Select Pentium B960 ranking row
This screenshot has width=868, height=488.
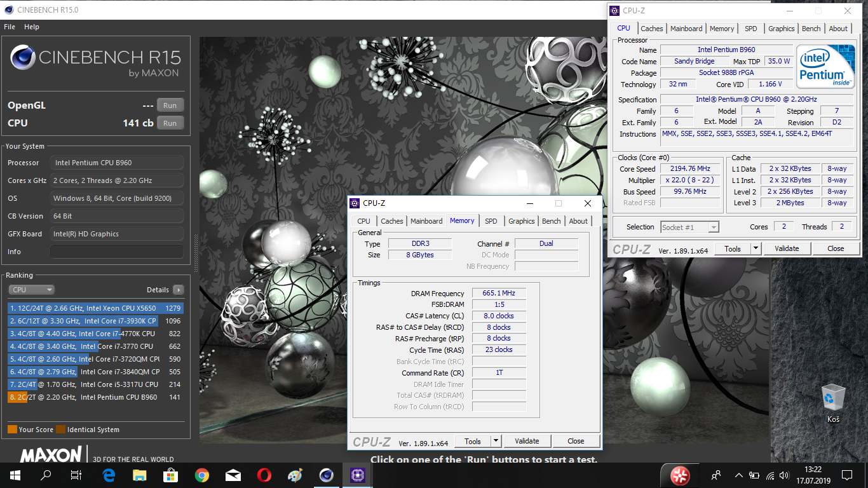click(x=96, y=397)
